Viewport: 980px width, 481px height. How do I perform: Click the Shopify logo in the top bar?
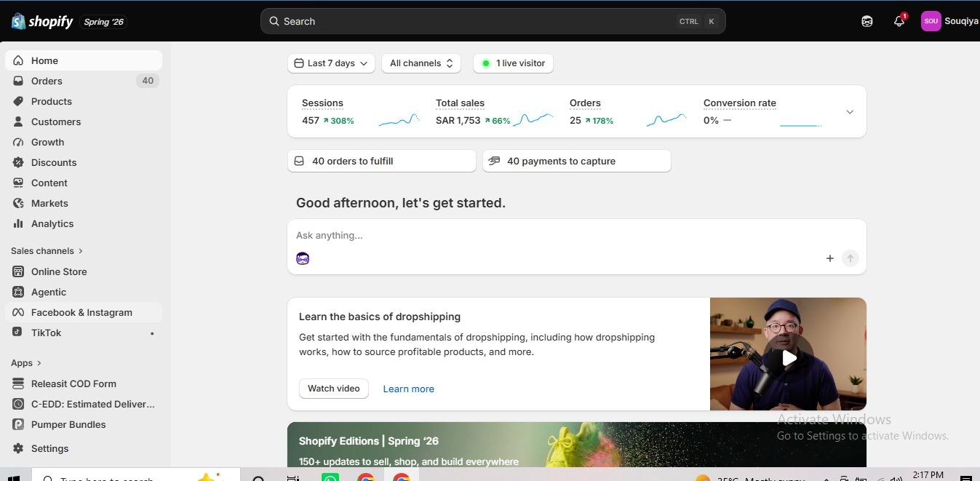42,22
